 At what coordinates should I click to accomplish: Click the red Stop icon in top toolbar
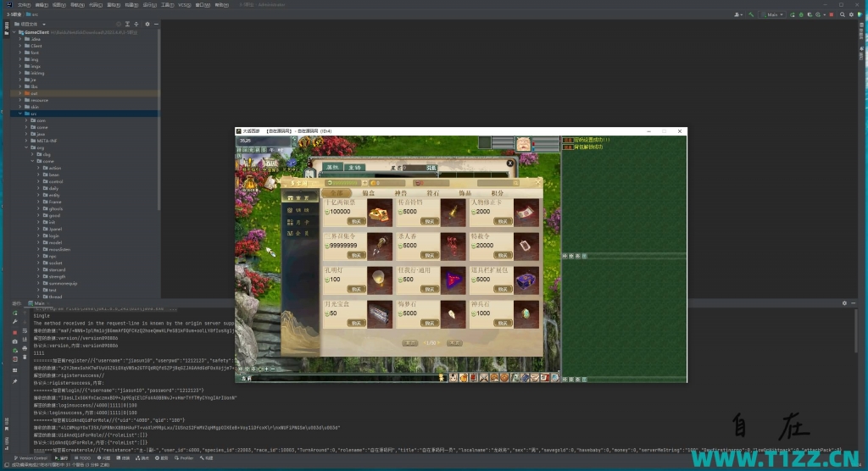pyautogui.click(x=832, y=14)
